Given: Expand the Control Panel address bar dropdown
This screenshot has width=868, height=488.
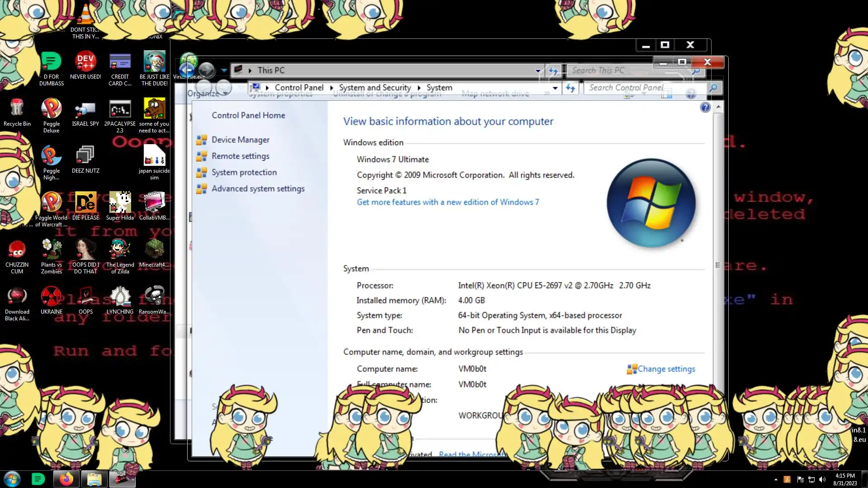Looking at the screenshot, I should 555,88.
